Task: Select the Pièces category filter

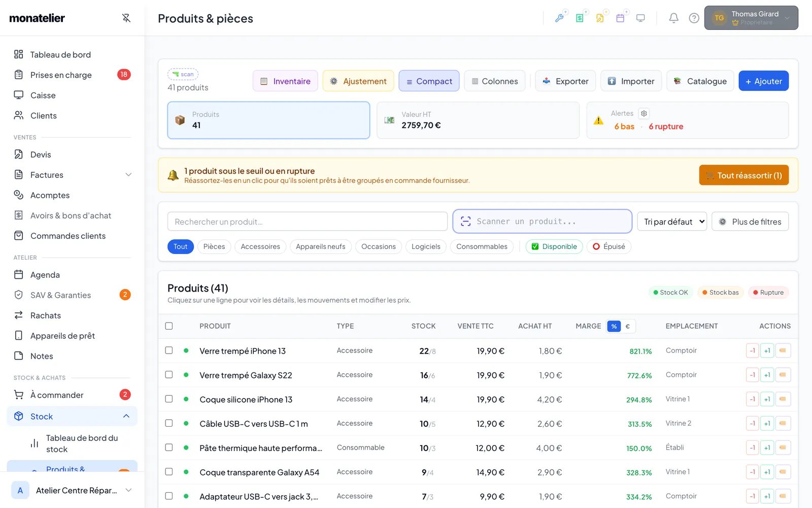Action: tap(214, 246)
